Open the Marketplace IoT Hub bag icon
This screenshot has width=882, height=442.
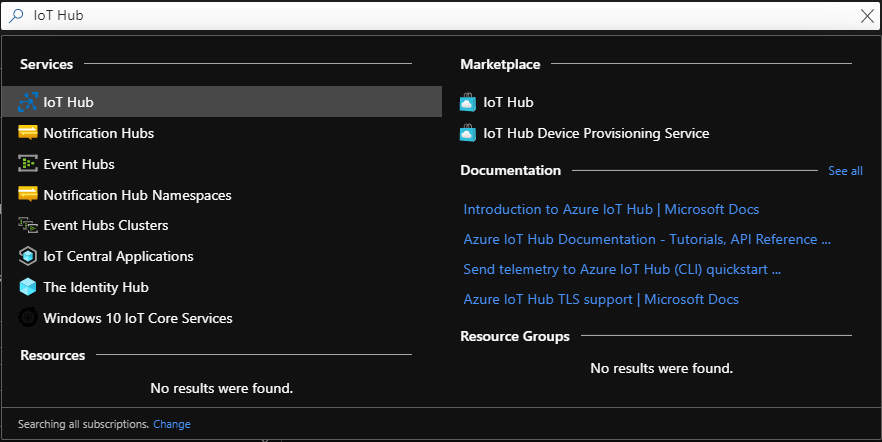[x=467, y=102]
